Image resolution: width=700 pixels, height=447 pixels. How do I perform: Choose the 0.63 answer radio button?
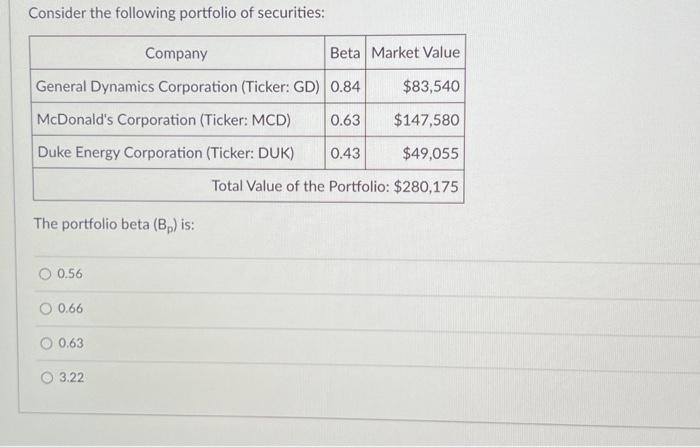click(45, 343)
